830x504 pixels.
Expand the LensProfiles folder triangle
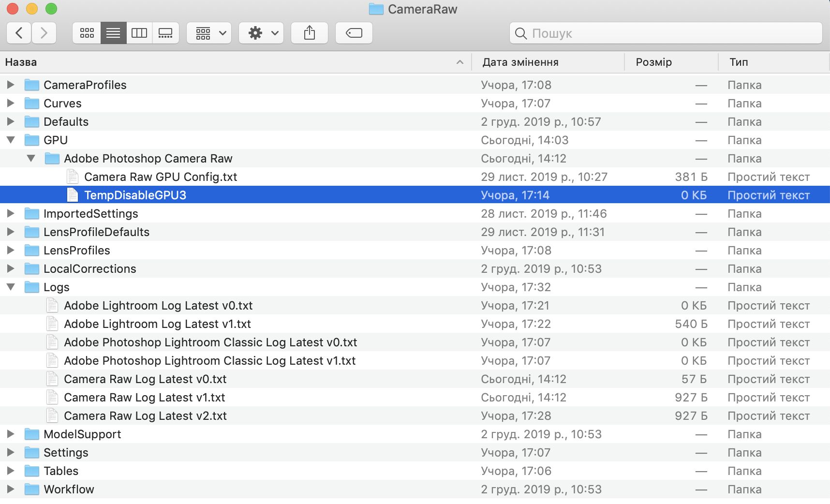(x=11, y=250)
